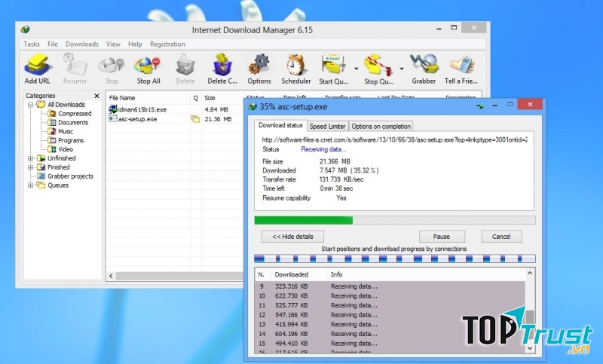Select connection row 15 with 494.410 KB
Screen dimensions: 603x364
pyautogui.click(x=390, y=343)
